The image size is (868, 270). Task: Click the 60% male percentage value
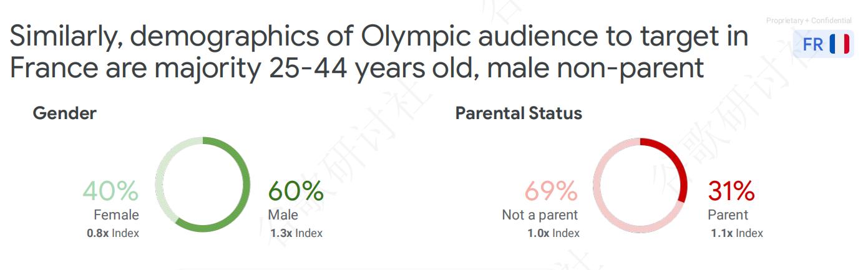coord(296,191)
